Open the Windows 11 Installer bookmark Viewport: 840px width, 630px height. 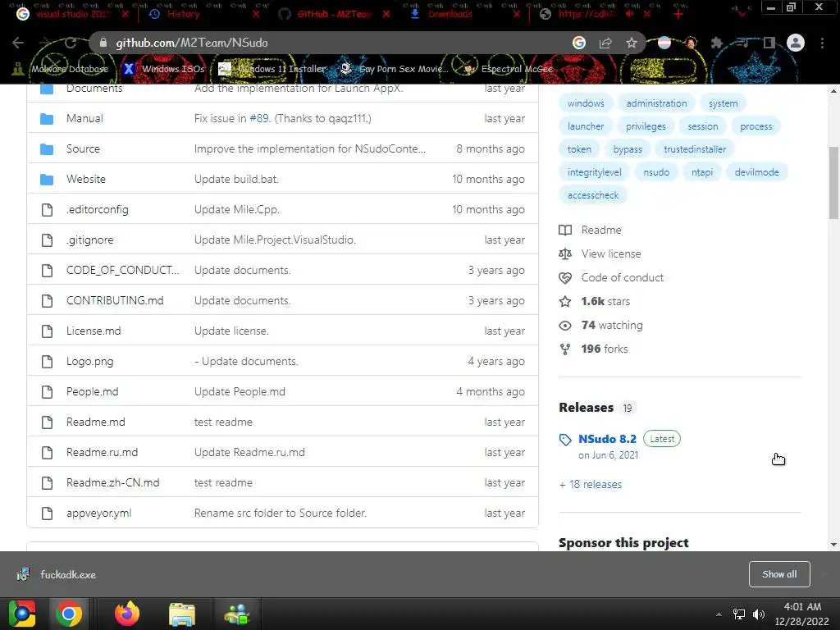pyautogui.click(x=273, y=69)
